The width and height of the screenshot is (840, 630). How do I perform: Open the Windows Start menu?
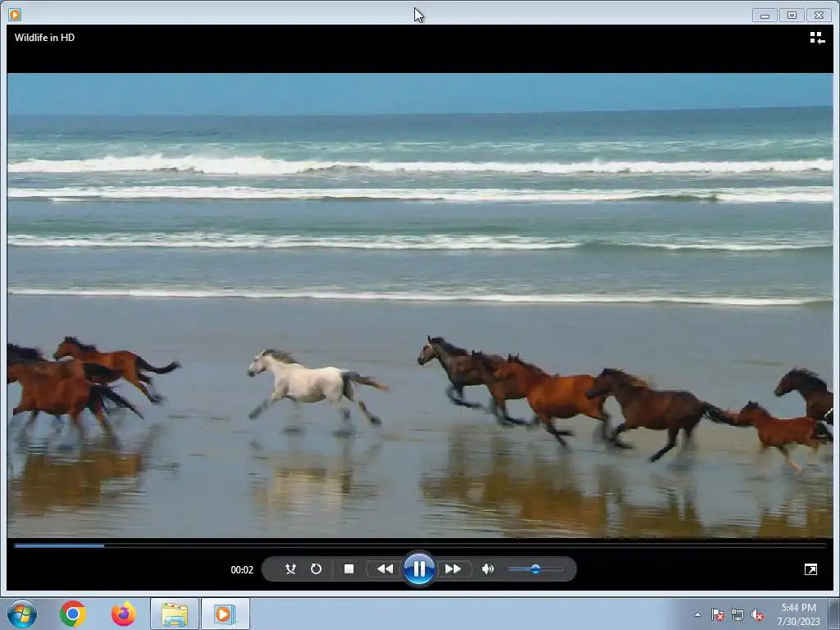click(x=22, y=614)
